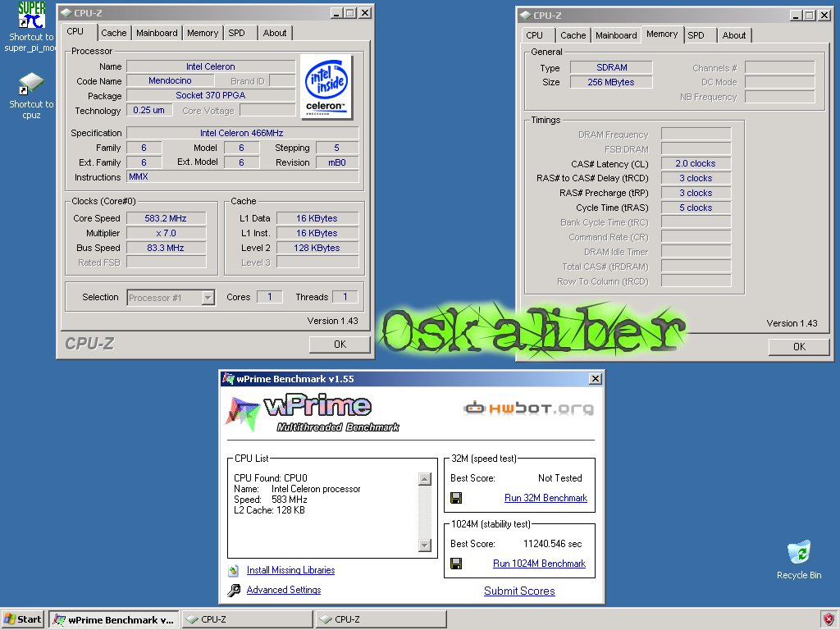840x630 pixels.
Task: Open the super_pi_mod desktop shortcut icon
Action: (32, 15)
